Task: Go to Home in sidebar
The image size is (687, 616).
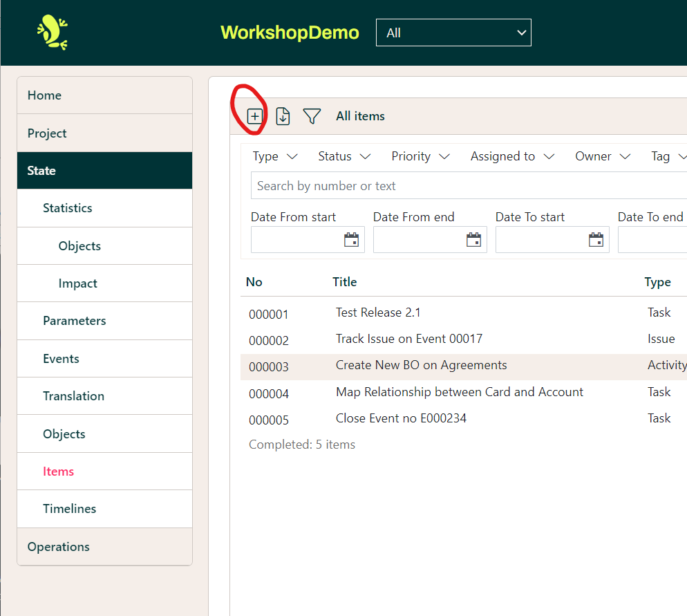Action: (x=44, y=95)
